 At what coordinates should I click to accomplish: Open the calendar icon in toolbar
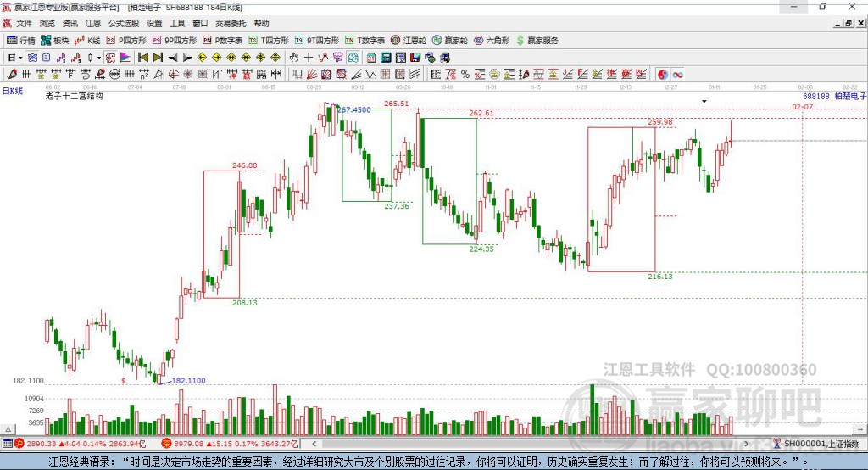click(371, 58)
